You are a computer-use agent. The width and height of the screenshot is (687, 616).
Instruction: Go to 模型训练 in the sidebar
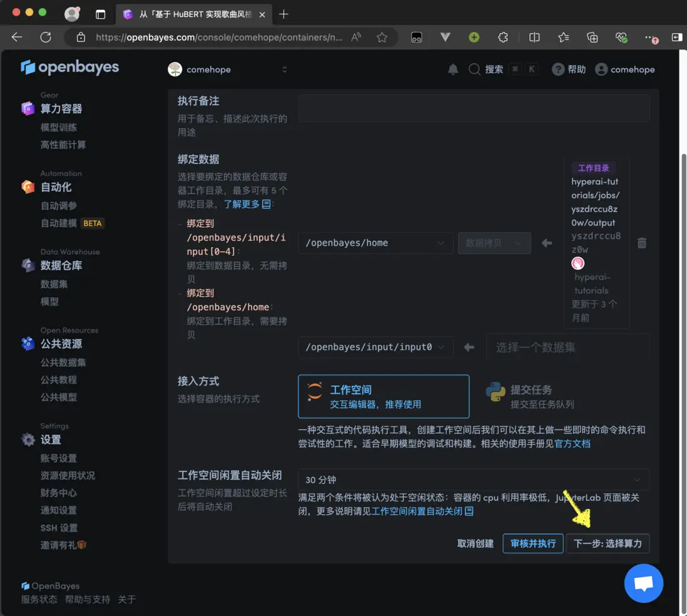[x=59, y=127]
